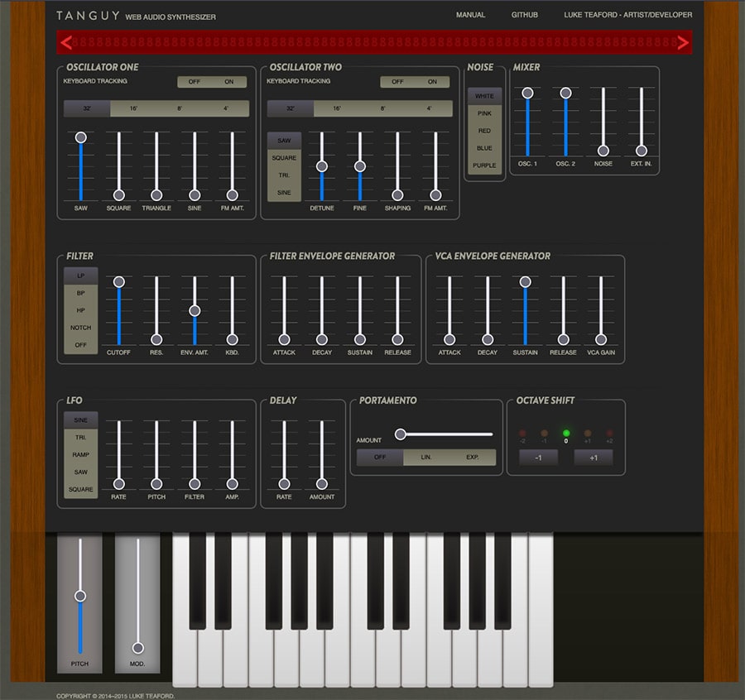Turn Oscillator One keyboard tracking ON

[229, 82]
